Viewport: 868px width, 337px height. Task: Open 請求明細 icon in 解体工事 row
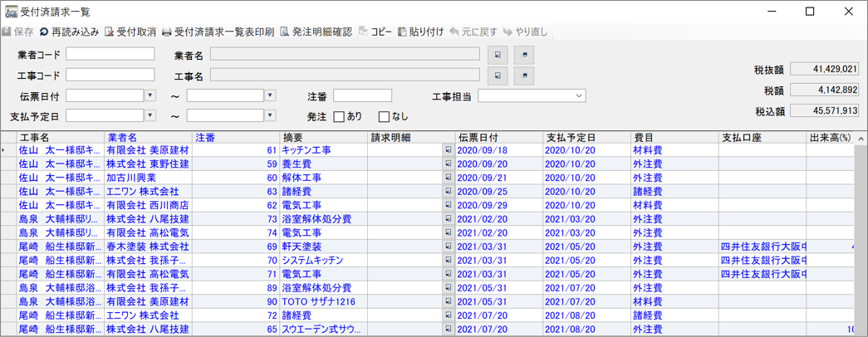click(449, 178)
